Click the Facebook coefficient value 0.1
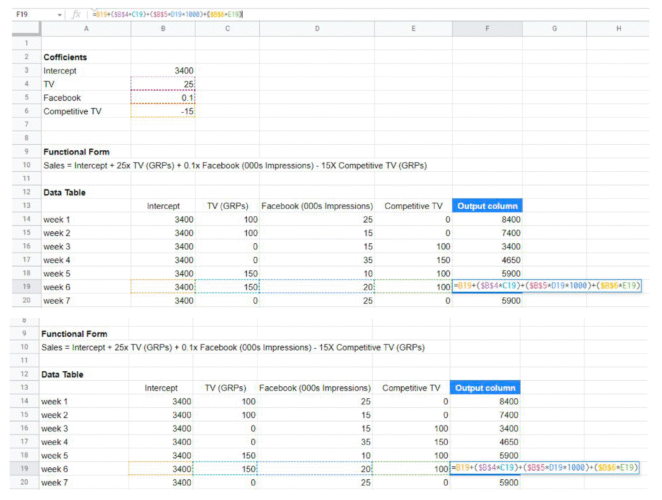This screenshot has height=500, width=662. click(x=187, y=98)
